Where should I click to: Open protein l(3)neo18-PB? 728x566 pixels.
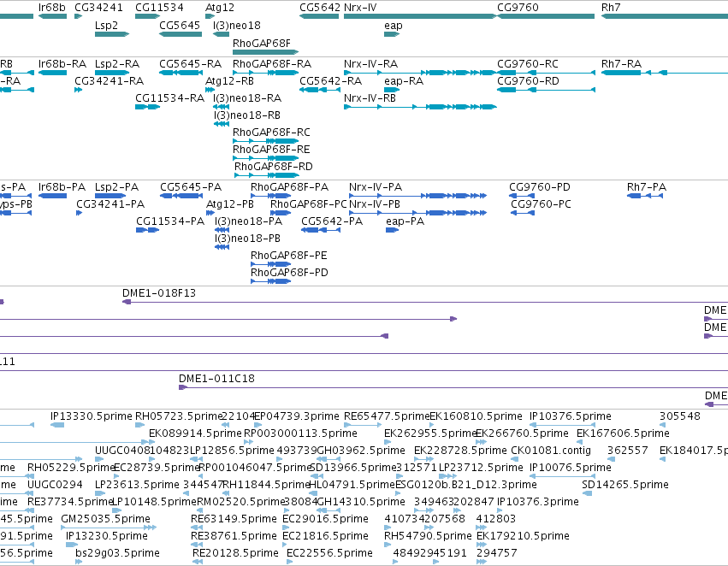(247, 238)
